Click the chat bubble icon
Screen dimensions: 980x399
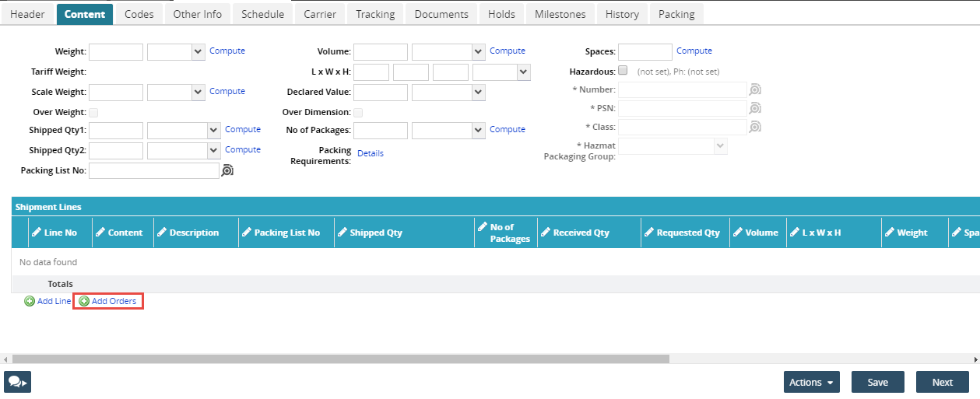click(x=17, y=382)
